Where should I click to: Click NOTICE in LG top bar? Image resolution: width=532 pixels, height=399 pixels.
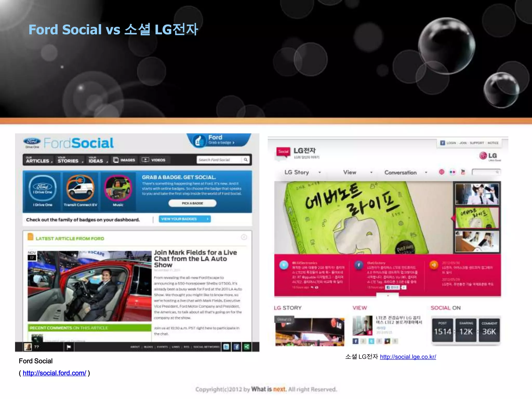pyautogui.click(x=493, y=143)
